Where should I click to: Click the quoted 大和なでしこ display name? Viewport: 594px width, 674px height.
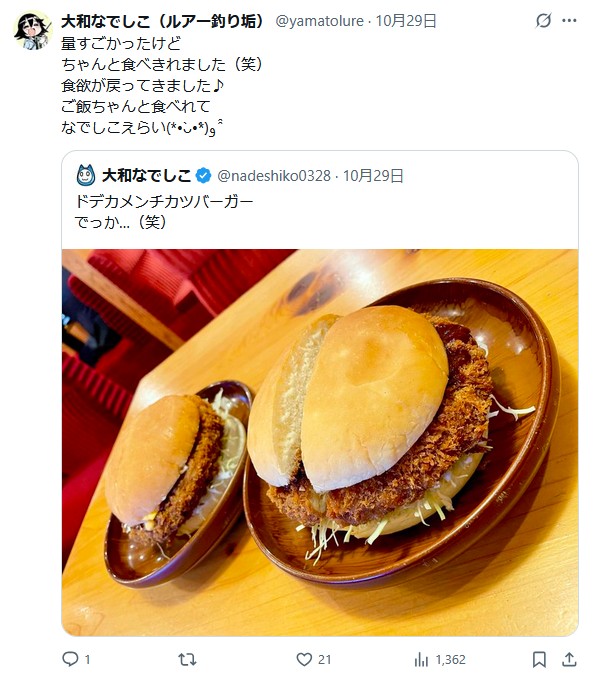(147, 175)
